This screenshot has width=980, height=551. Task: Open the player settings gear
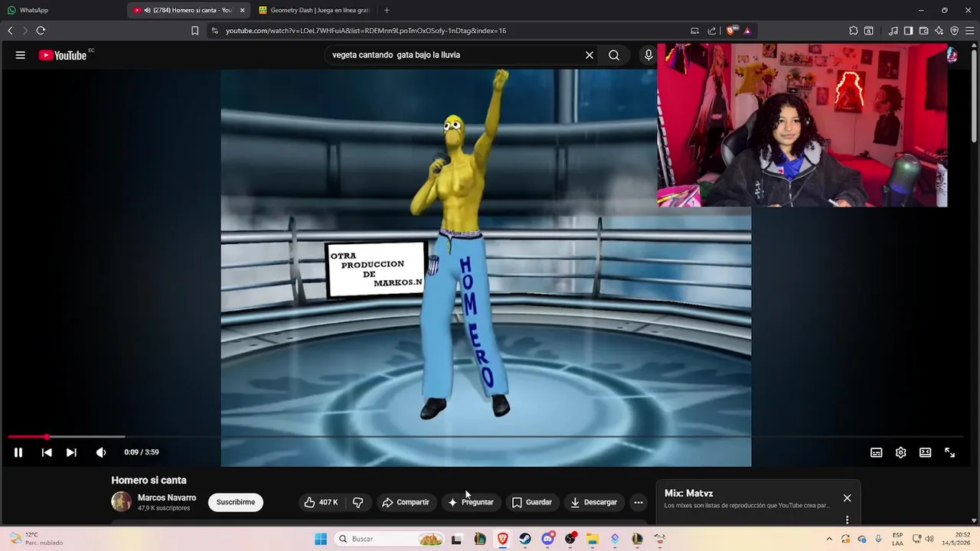pyautogui.click(x=901, y=452)
